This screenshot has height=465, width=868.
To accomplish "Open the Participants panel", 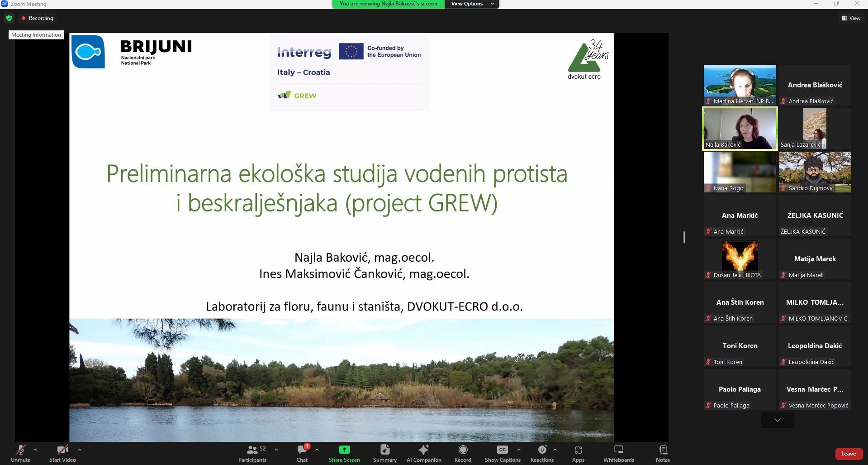I will (252, 453).
